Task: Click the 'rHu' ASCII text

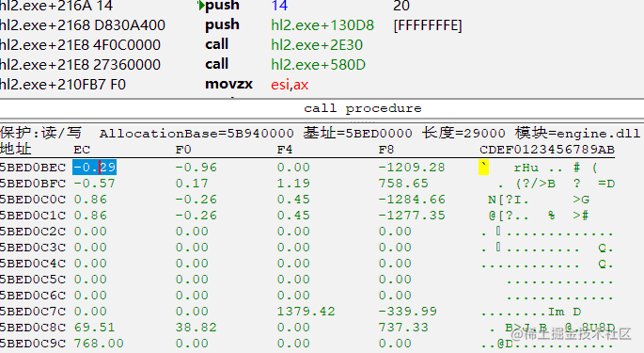Action: [526, 168]
